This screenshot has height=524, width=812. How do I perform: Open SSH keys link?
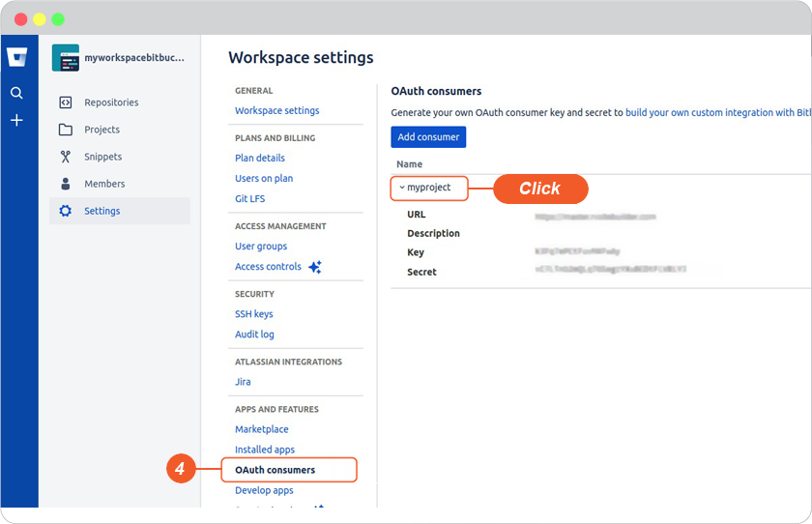pos(253,314)
